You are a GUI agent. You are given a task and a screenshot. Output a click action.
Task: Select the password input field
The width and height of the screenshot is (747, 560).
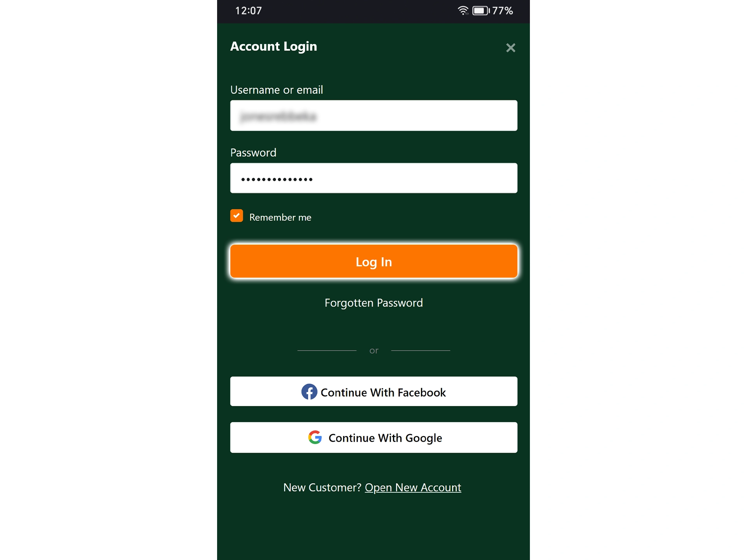click(x=373, y=178)
